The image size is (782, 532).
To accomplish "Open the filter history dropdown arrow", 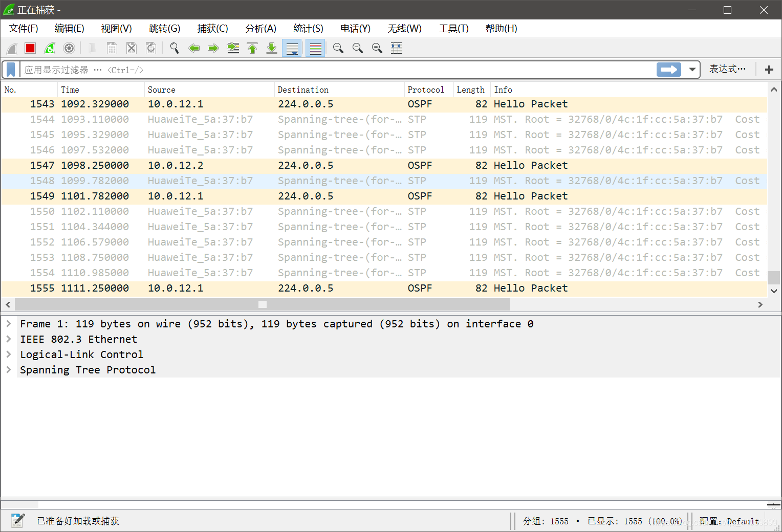I will [692, 69].
